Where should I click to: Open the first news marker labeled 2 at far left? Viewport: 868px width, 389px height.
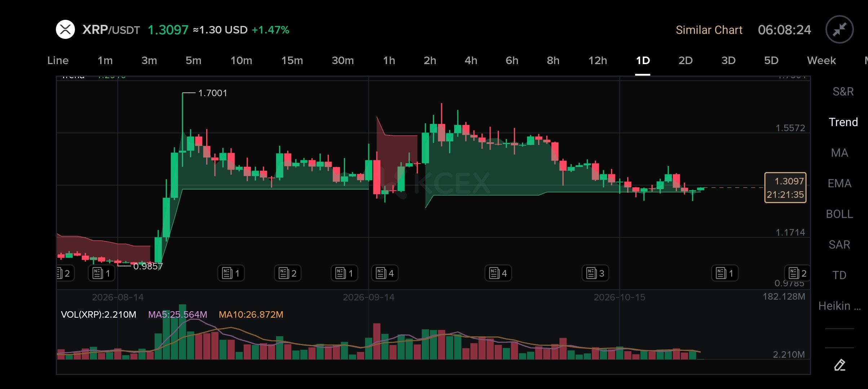point(65,273)
